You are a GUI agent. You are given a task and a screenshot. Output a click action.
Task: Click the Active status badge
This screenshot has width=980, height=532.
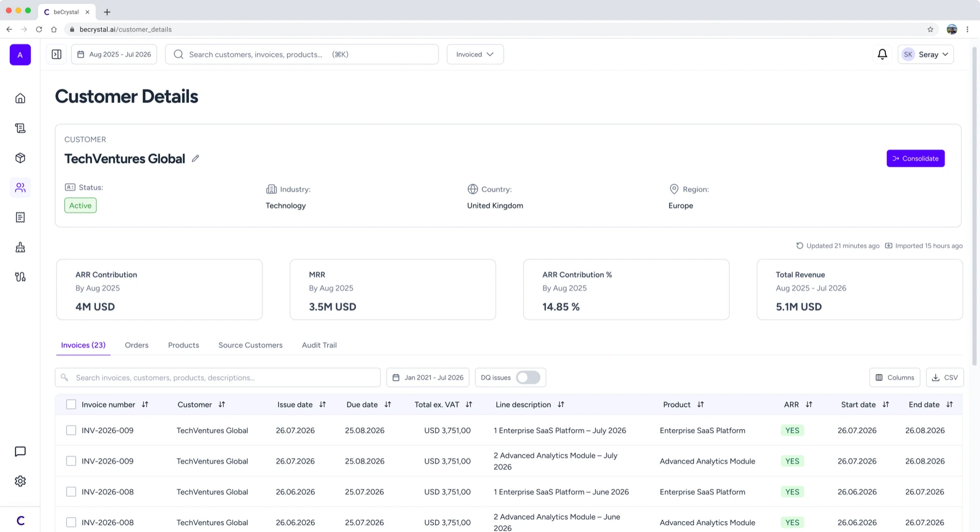coord(81,205)
